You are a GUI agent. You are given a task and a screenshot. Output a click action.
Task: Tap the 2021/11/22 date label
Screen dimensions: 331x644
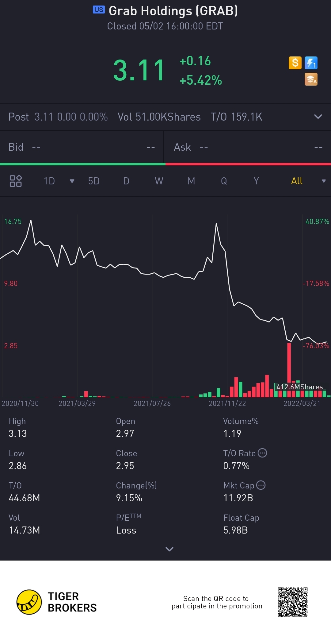pos(227,403)
